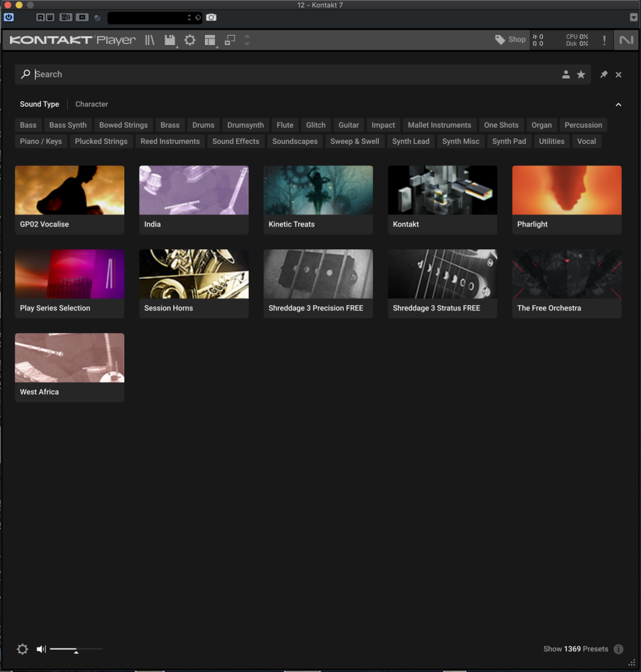Pin the browser with pin icon

pos(604,75)
